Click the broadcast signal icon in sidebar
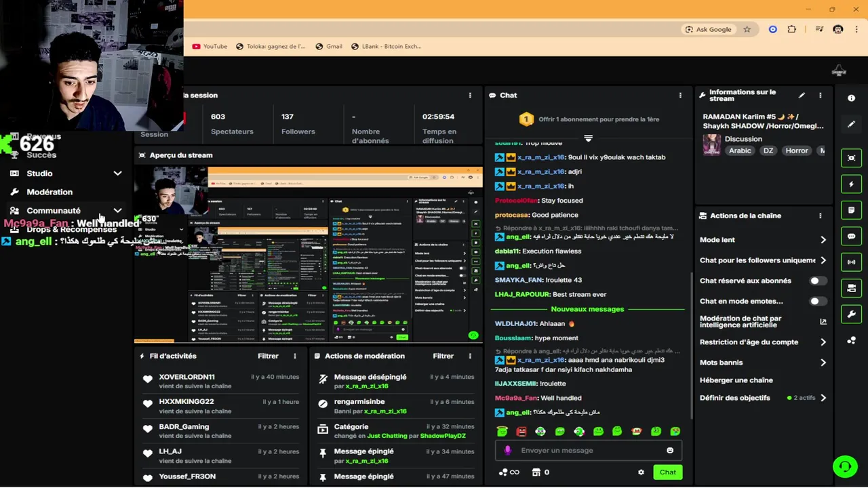 851,262
